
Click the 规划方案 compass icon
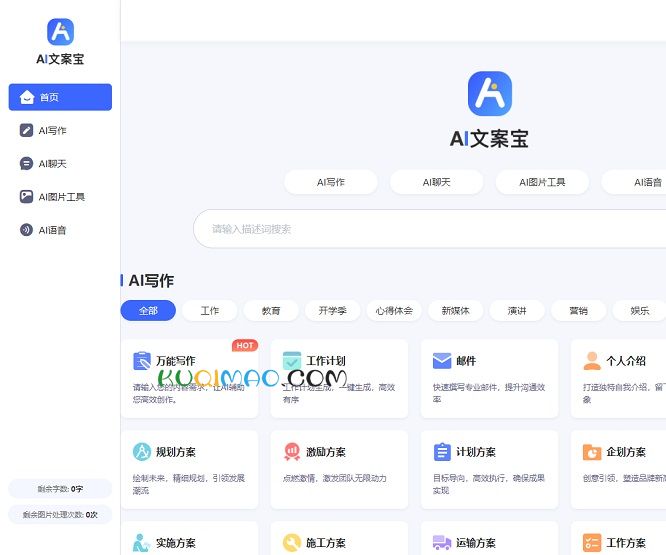click(x=142, y=452)
